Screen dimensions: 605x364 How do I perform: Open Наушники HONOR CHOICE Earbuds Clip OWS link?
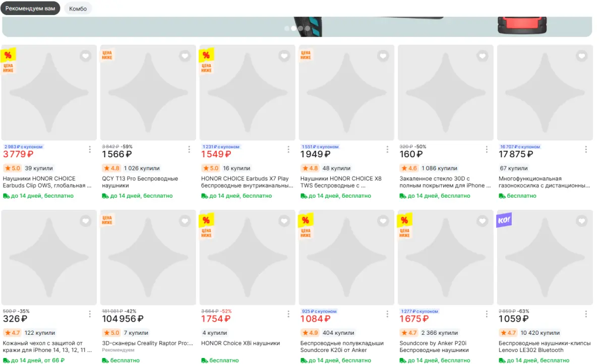pos(47,182)
